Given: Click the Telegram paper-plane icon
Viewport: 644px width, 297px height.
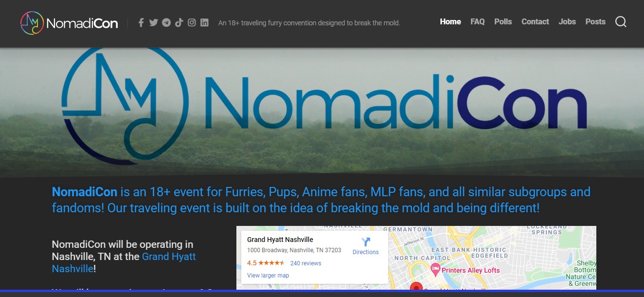Looking at the screenshot, I should [x=166, y=22].
